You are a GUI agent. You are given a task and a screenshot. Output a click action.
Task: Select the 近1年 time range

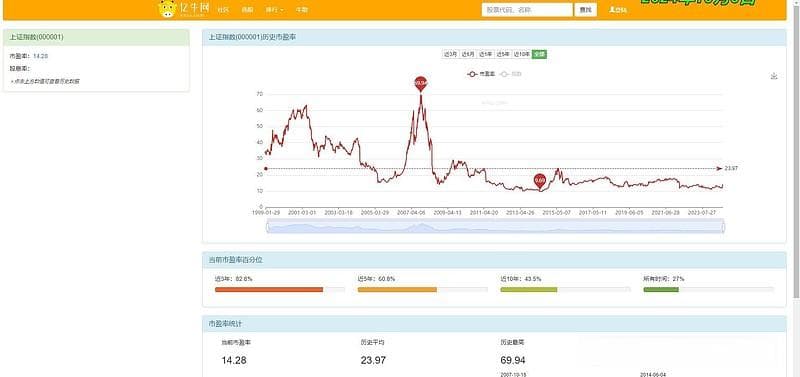pyautogui.click(x=486, y=54)
